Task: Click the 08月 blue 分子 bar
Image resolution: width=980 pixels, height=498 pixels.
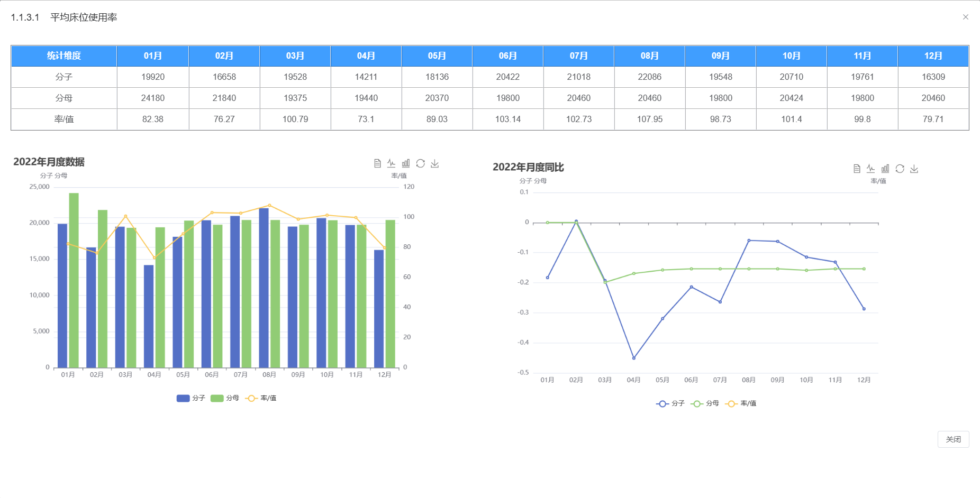Action: click(x=264, y=288)
